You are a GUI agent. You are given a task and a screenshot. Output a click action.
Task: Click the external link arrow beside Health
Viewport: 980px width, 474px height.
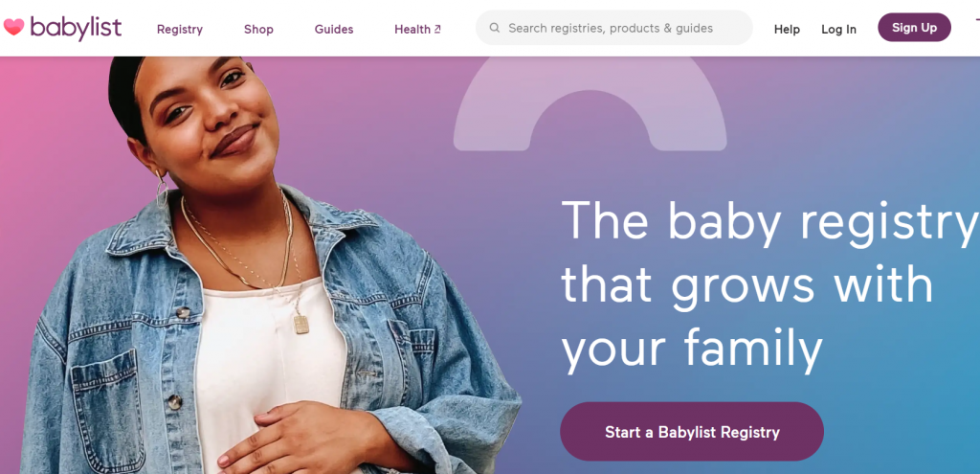(x=437, y=29)
